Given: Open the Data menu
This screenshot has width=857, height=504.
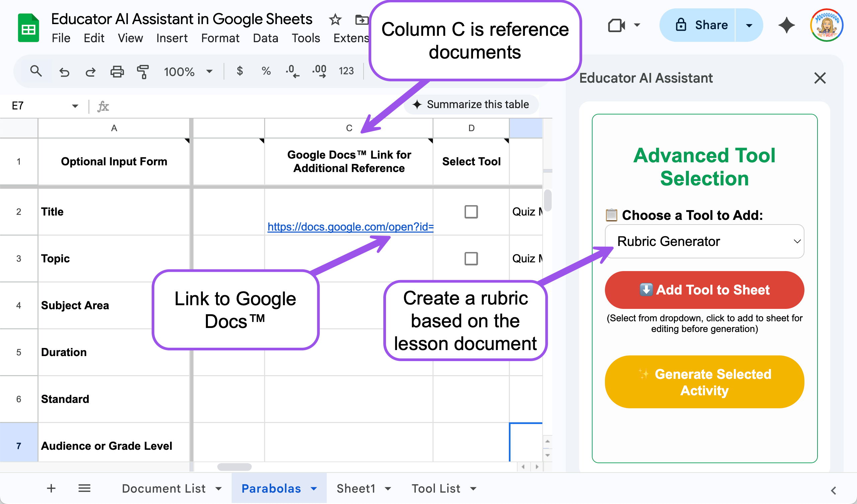Looking at the screenshot, I should [x=265, y=38].
